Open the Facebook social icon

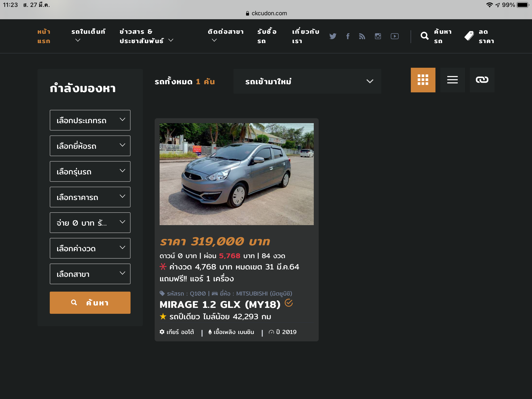[x=348, y=36]
